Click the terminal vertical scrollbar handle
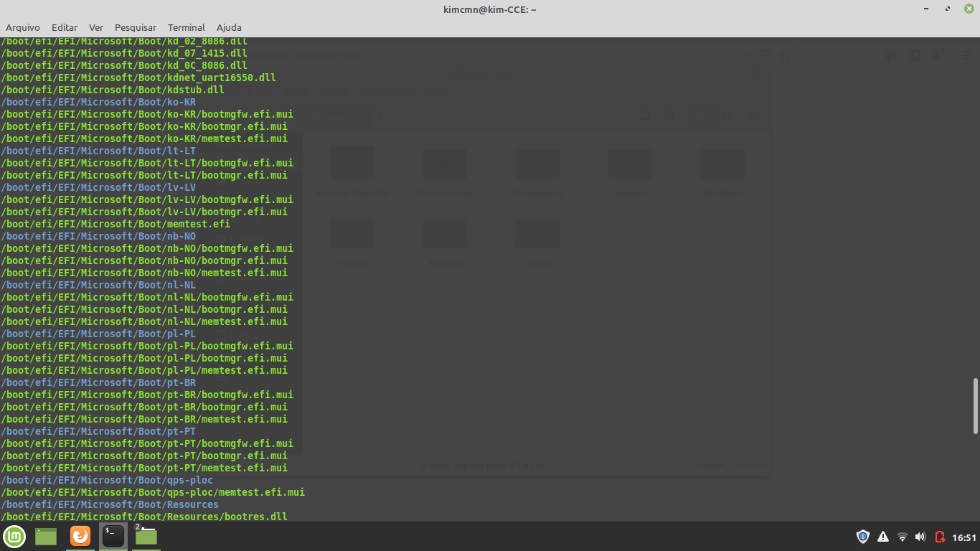 [x=976, y=405]
